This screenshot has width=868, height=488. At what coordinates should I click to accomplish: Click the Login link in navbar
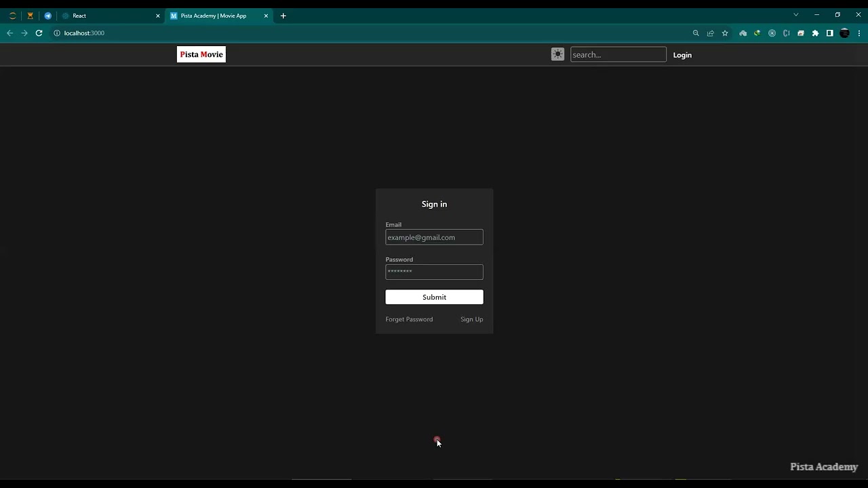click(682, 55)
